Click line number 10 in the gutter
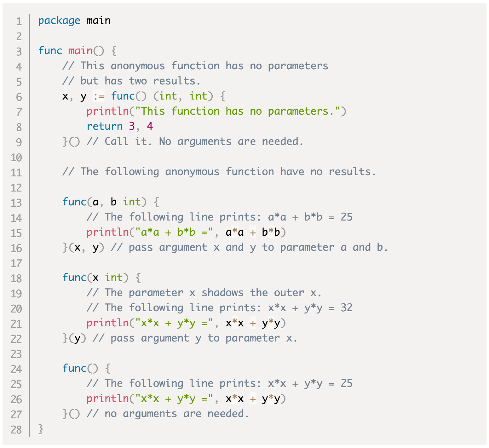The height and width of the screenshot is (448, 489). [16, 157]
